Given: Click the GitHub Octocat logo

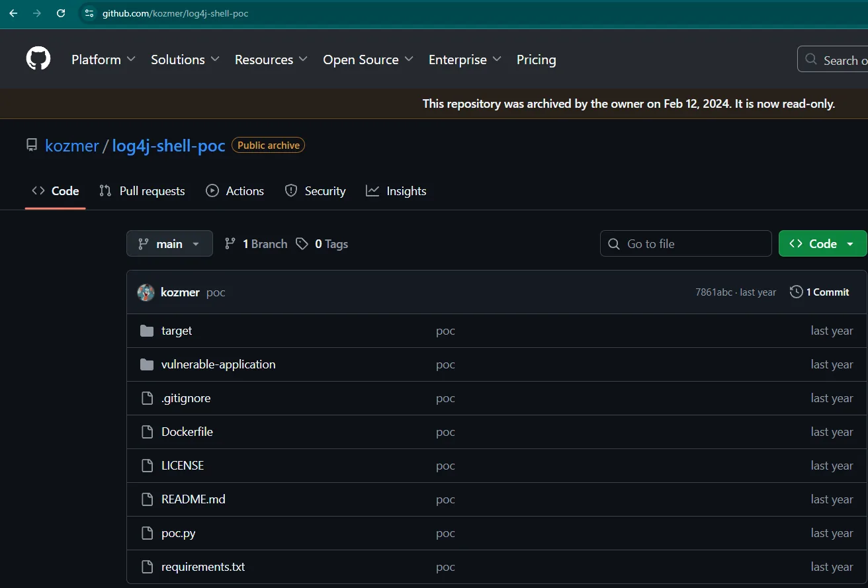Looking at the screenshot, I should click(38, 59).
